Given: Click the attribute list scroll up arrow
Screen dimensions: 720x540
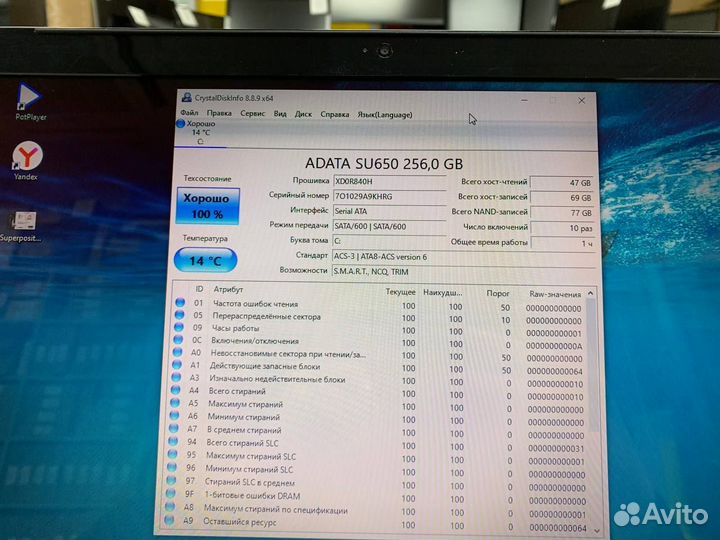Looking at the screenshot, I should tap(591, 293).
